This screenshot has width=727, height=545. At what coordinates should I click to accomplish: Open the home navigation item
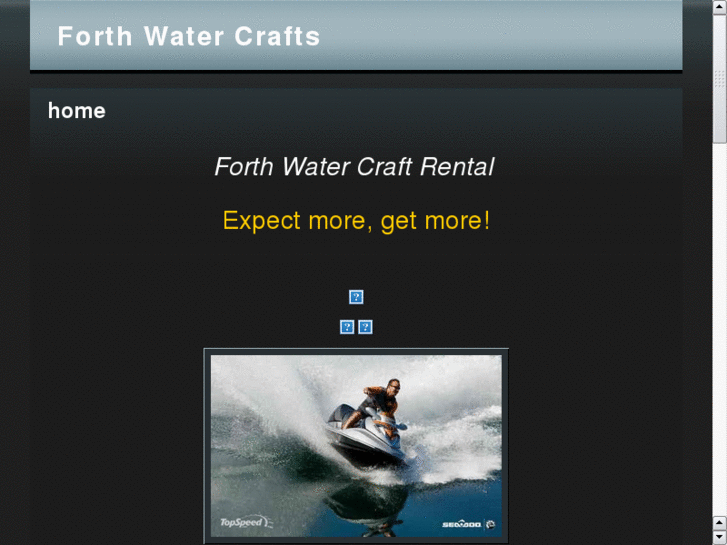click(x=77, y=111)
